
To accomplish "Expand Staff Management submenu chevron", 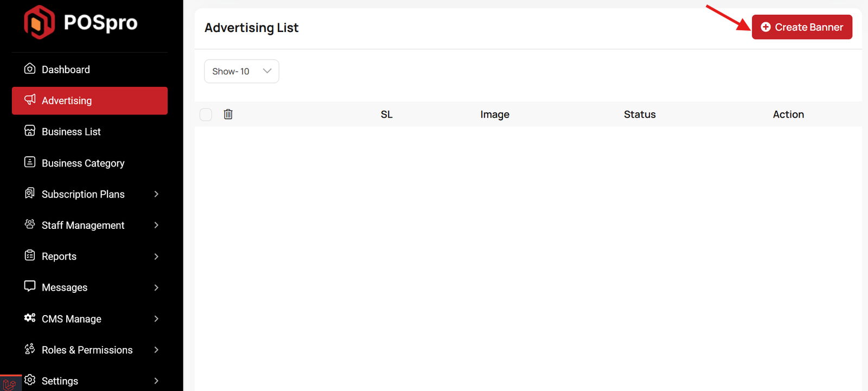I will [156, 225].
